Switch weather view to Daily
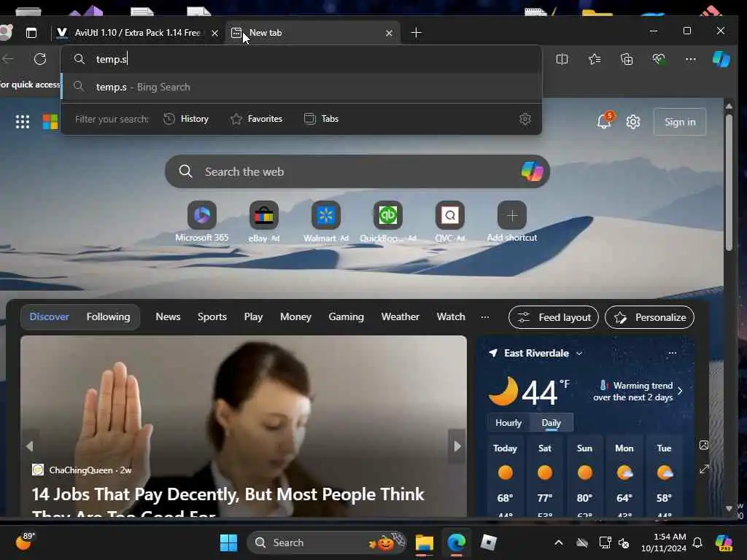 [551, 423]
